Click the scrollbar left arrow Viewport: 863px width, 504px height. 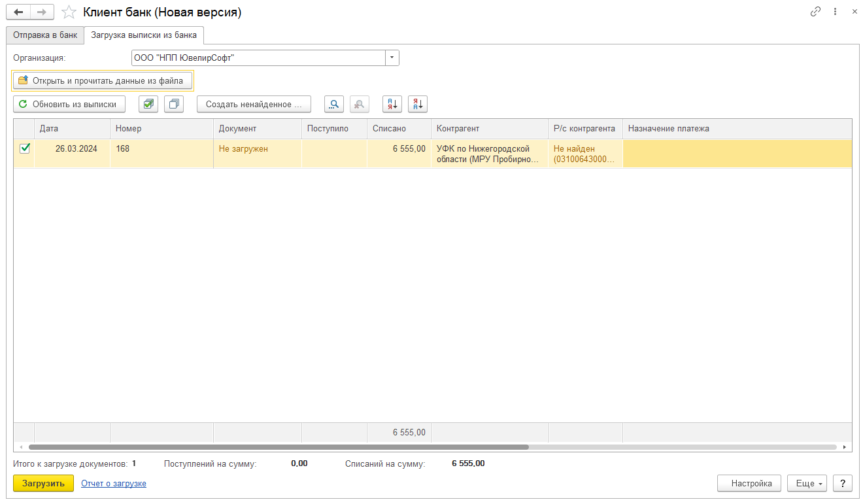click(20, 447)
